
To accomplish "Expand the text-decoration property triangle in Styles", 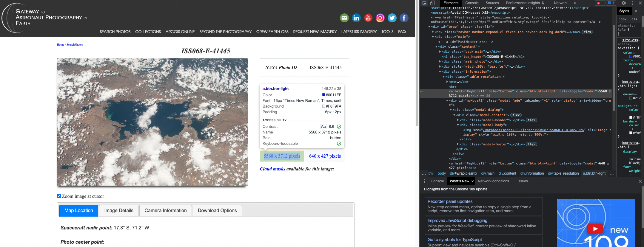I will pyautogui.click(x=632, y=68).
